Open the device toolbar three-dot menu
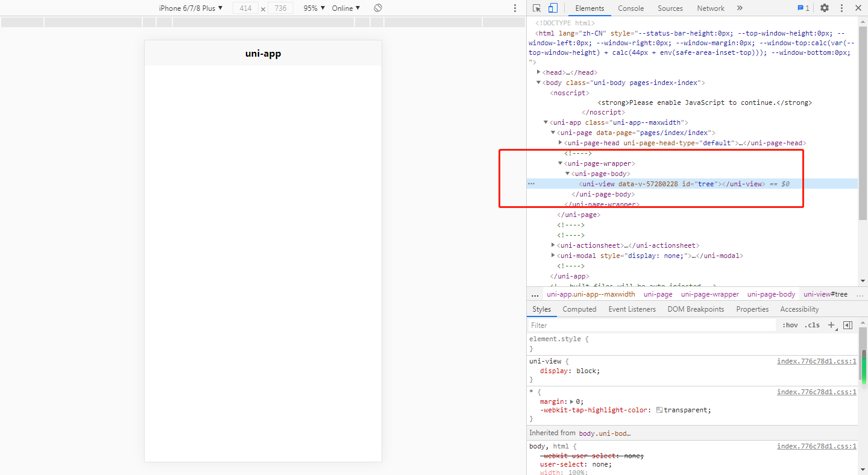Screen dimensions: 868x475 515,8
